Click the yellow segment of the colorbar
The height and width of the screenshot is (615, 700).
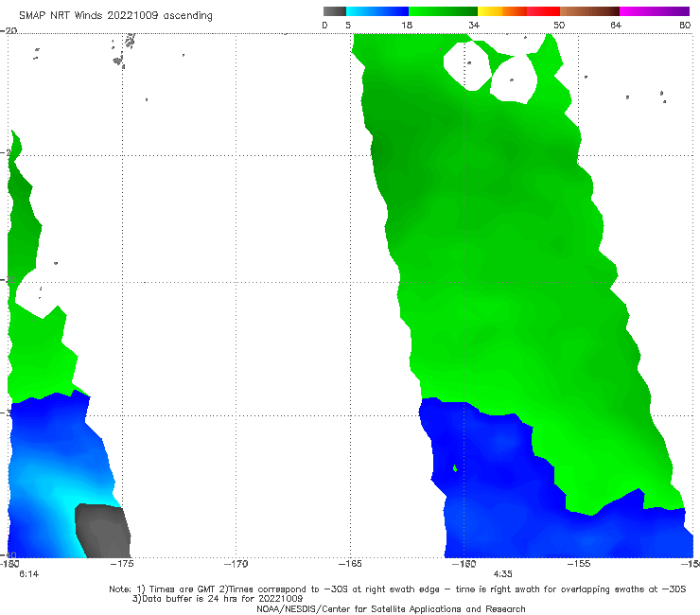(490, 11)
